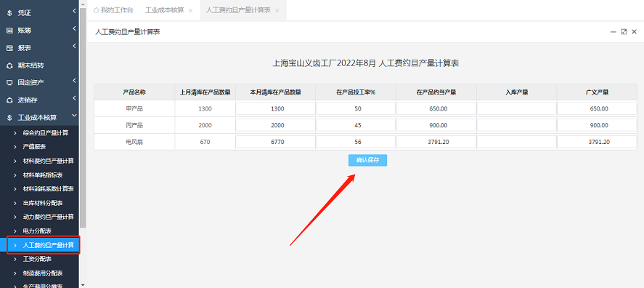
Task: Select 材料费约当产量计算 submenu item
Action: [49, 161]
